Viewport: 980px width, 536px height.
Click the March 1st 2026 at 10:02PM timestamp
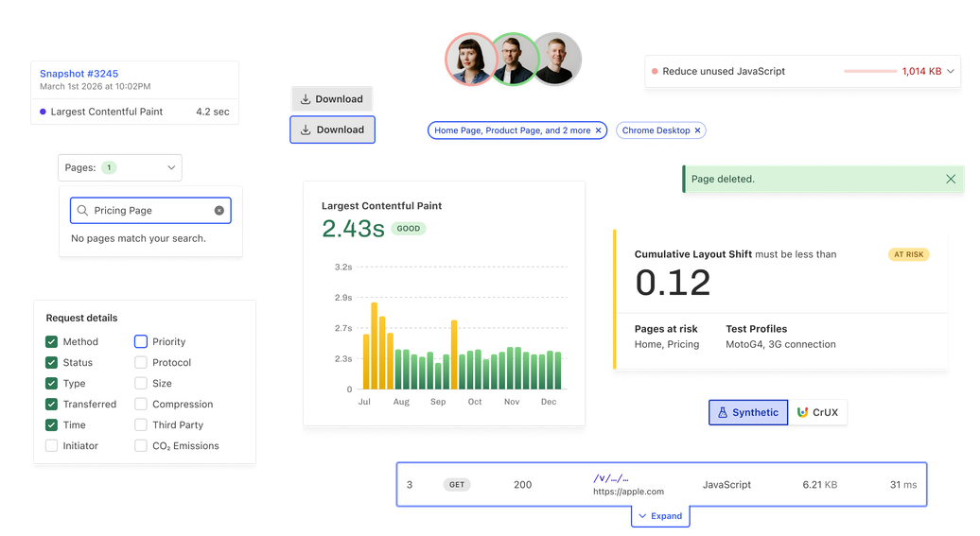tap(95, 86)
